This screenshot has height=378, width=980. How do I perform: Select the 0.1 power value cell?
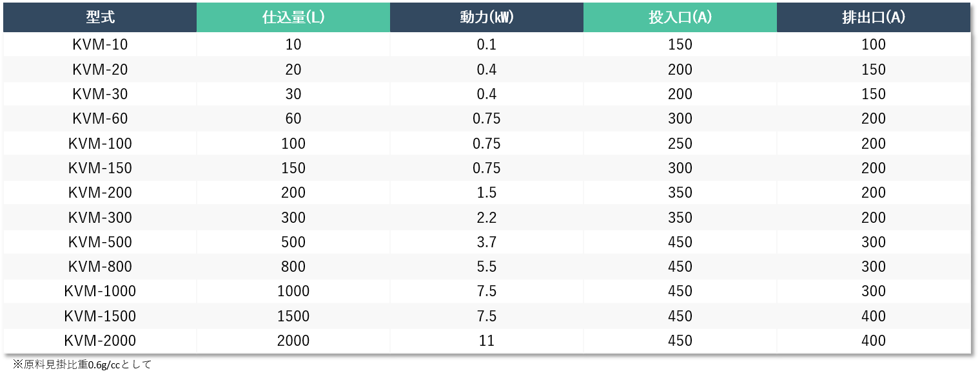tap(487, 44)
